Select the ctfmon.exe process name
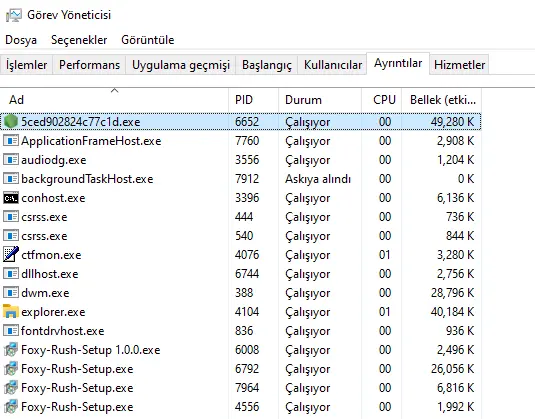This screenshot has width=535, height=419. point(51,255)
